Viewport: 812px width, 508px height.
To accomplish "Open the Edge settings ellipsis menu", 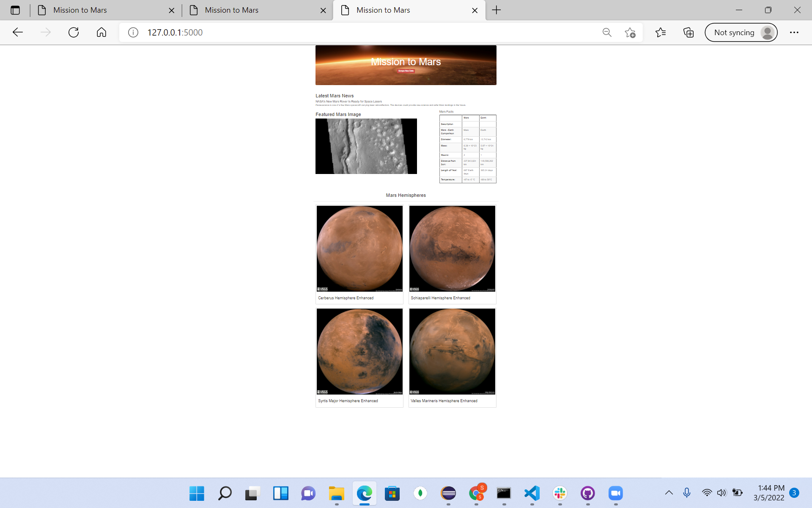I will 794,32.
